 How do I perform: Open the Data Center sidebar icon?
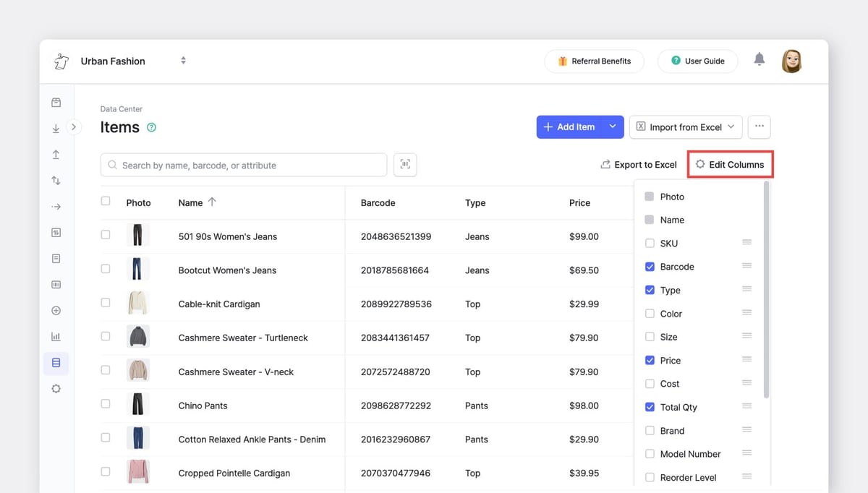[x=56, y=363]
